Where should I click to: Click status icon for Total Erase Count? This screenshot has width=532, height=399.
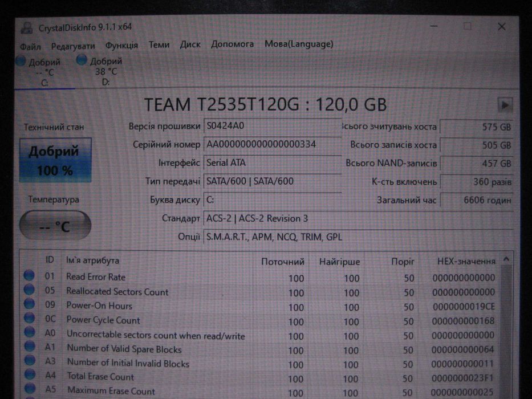[30, 374]
